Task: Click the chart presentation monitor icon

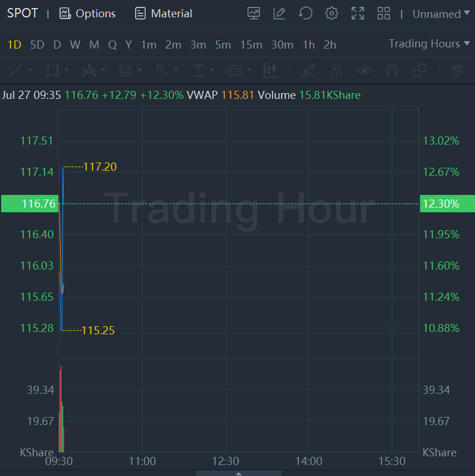Action: click(253, 13)
